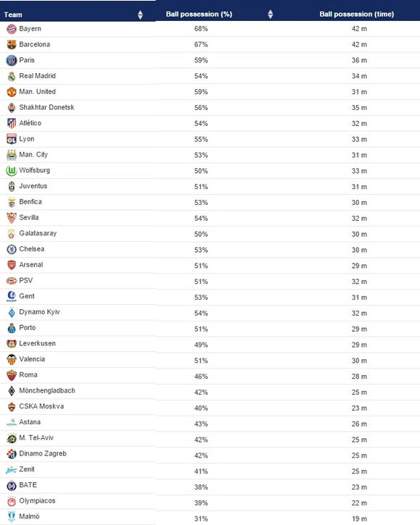Viewport: 420px width, 525px height.
Task: Open the Real Madrid team link
Action: pyautogui.click(x=37, y=76)
